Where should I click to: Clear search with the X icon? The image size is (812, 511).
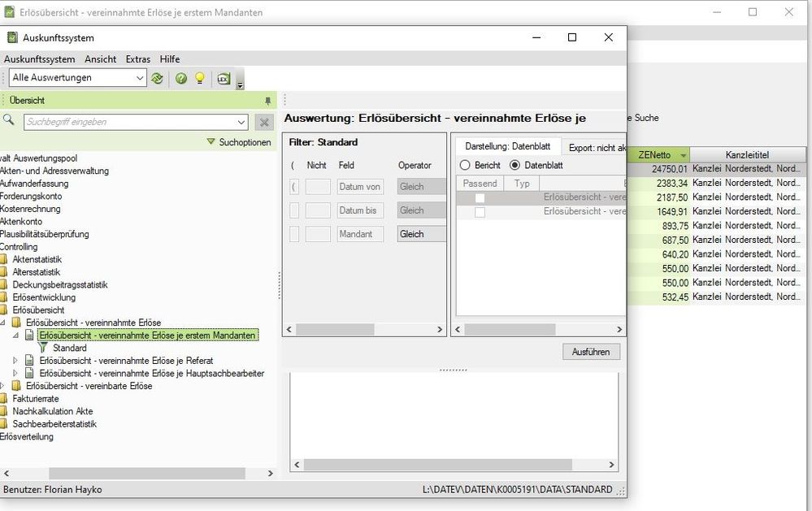263,122
